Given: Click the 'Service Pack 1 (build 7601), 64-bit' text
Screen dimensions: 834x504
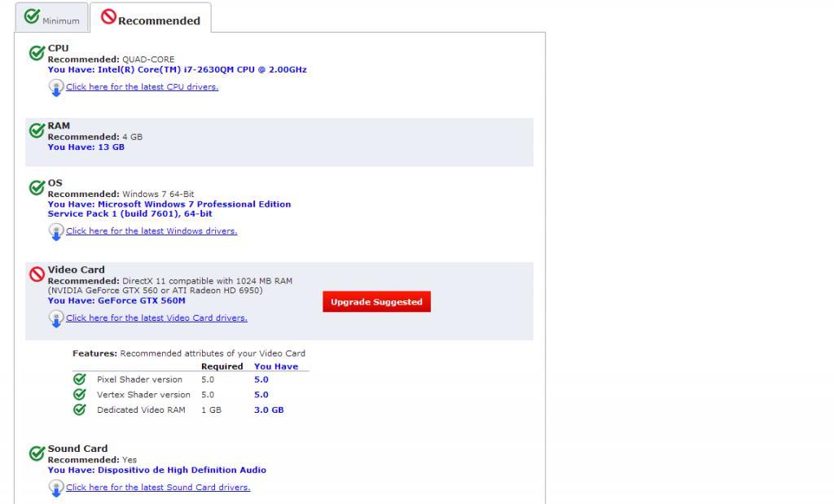Looking at the screenshot, I should [129, 213].
